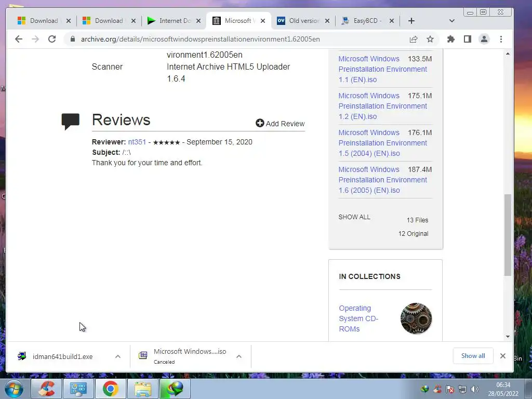Toggle the Chrome side panel
Screen dimensions: 532x399
click(468, 39)
